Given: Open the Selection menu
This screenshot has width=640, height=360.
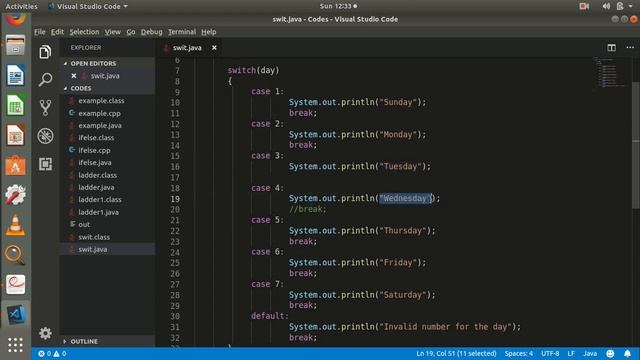Looking at the screenshot, I should click(84, 32).
